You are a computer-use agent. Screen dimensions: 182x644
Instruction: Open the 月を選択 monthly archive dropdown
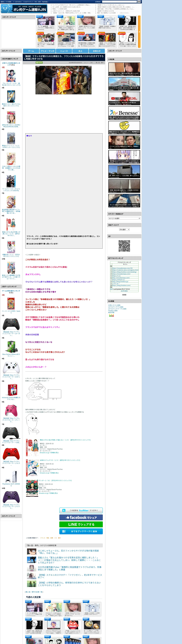pyautogui.click(x=124, y=229)
